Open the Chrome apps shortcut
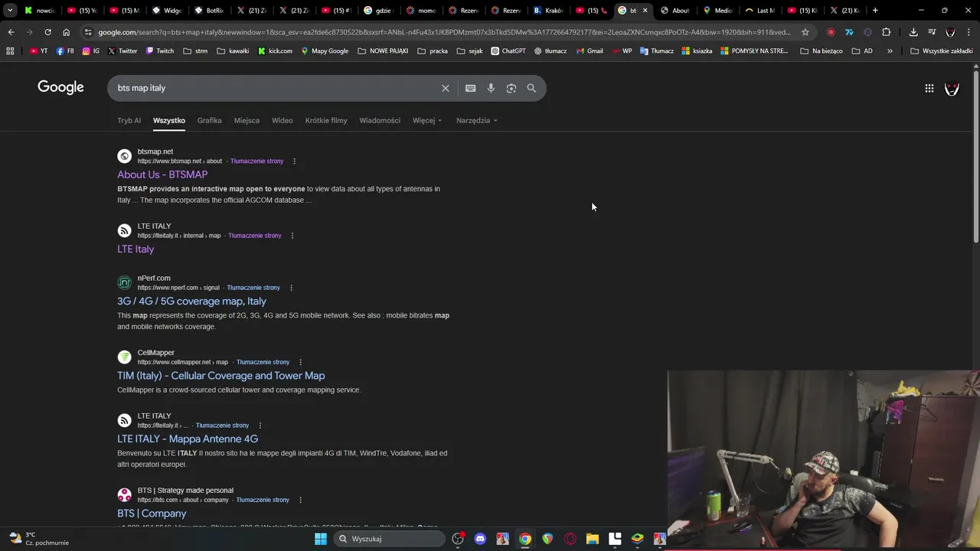The image size is (980, 551). [x=10, y=51]
